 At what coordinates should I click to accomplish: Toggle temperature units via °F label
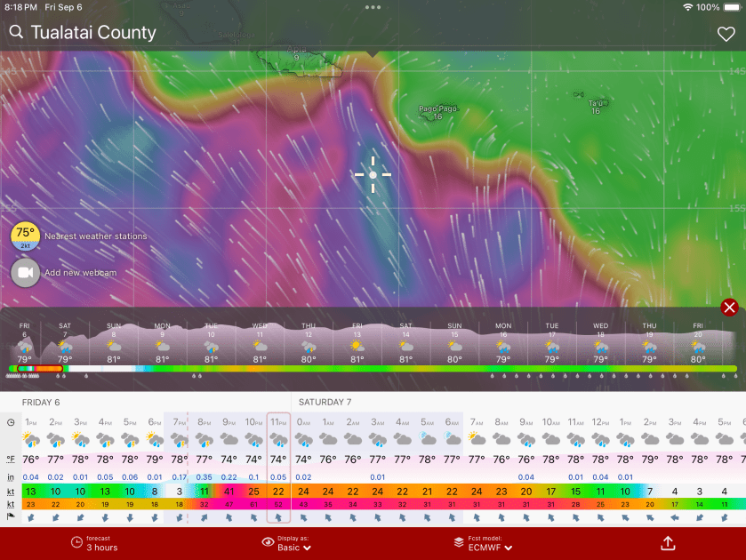tap(11, 460)
